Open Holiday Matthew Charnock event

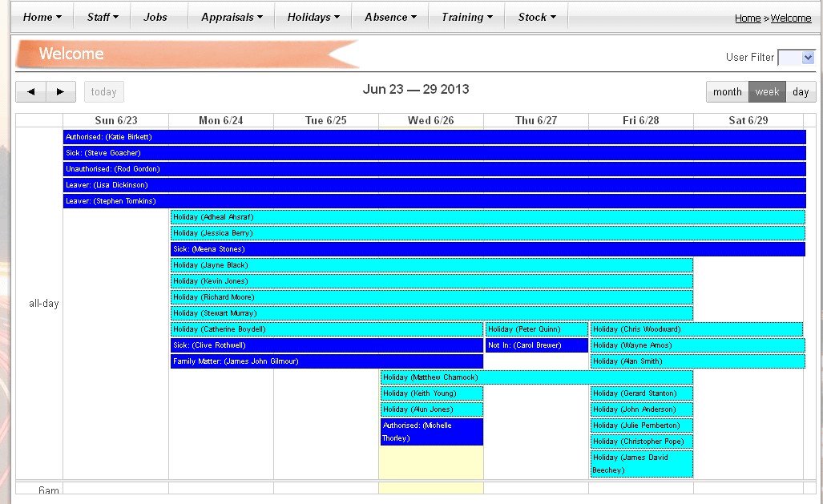537,377
